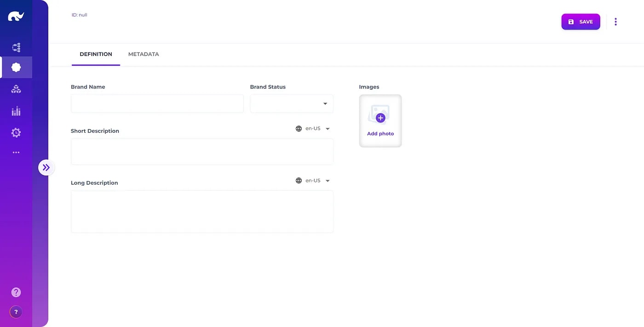This screenshot has height=327, width=644.
Task: Open the bar chart analytics sidebar icon
Action: click(16, 111)
